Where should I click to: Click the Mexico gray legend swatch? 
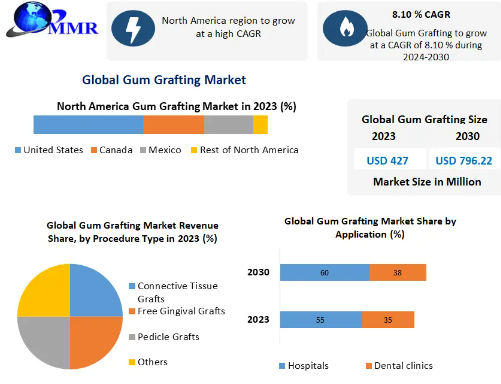point(143,150)
